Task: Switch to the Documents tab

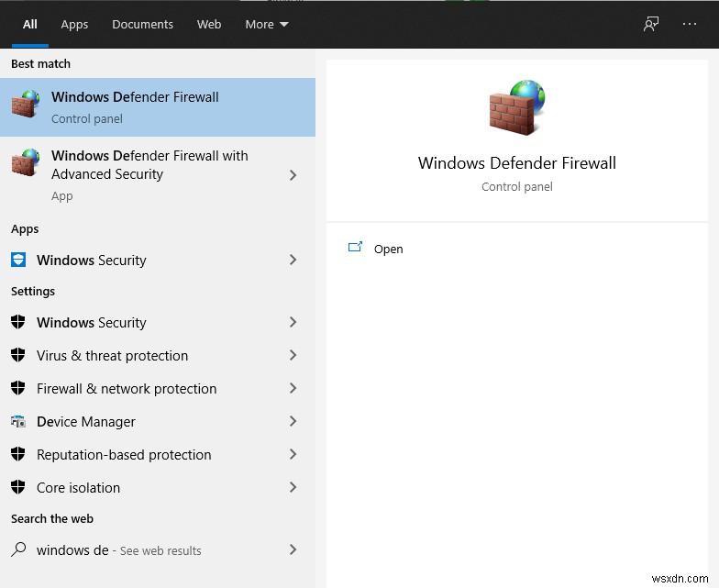Action: coord(142,25)
